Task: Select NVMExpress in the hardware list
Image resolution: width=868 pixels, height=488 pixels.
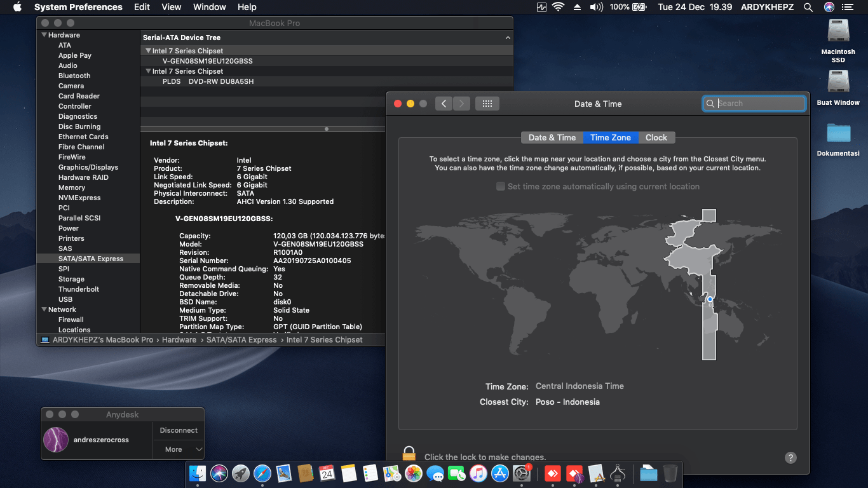Action: [x=88, y=198]
